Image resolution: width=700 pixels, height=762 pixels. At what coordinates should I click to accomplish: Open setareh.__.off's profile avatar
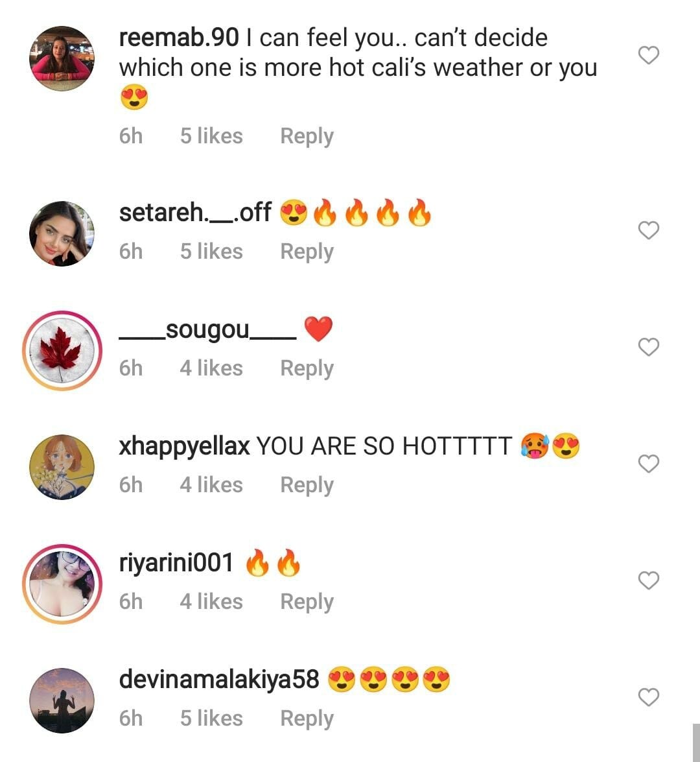(x=62, y=233)
